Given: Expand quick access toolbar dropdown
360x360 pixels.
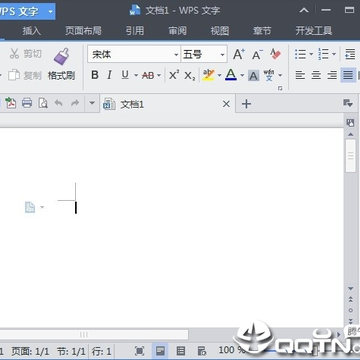Looking at the screenshot, I should tap(92, 103).
